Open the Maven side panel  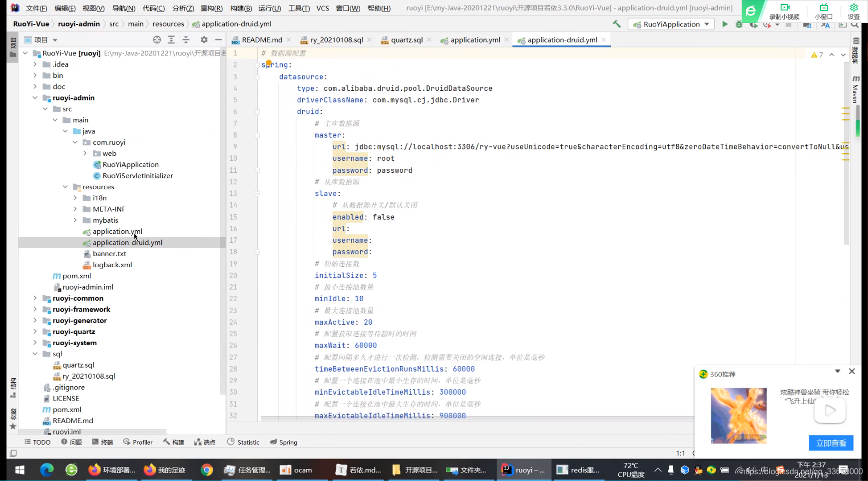(856, 89)
